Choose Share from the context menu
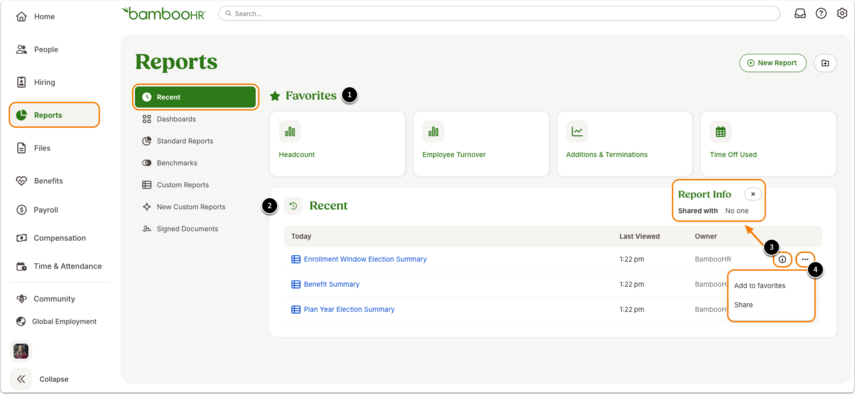Image resolution: width=855 pixels, height=394 pixels. (x=743, y=305)
